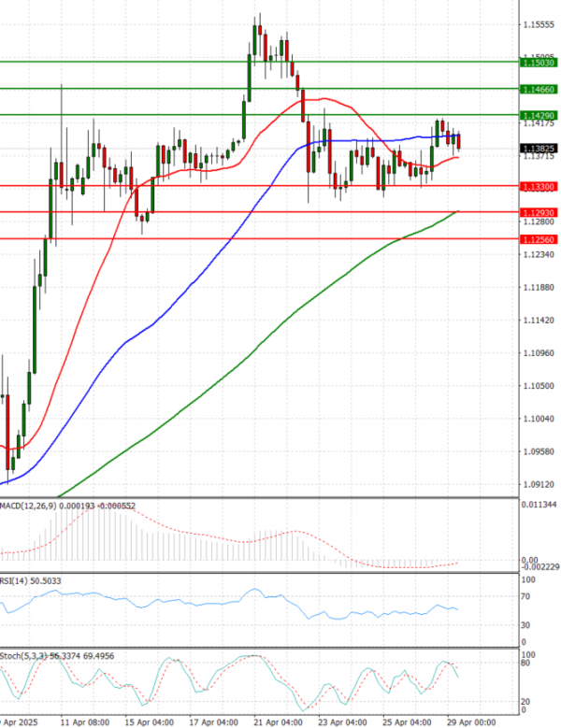Image resolution: width=561 pixels, height=728 pixels.
Task: Click the 0.011344 value on the MACD scale
Action: point(541,506)
